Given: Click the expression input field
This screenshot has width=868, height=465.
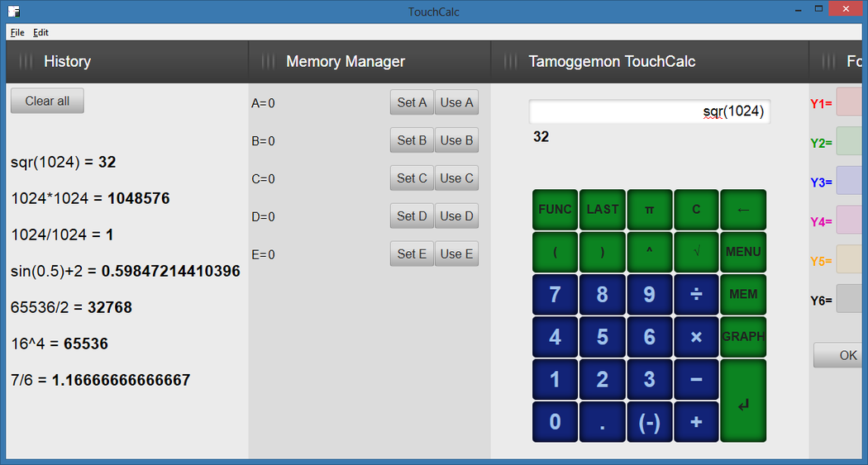Looking at the screenshot, I should (649, 112).
